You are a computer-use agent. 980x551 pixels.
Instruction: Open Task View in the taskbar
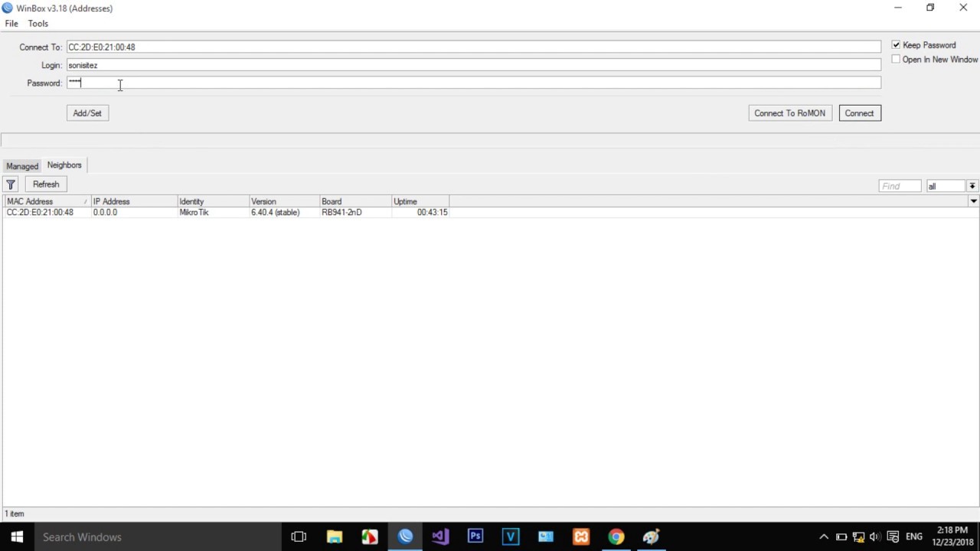click(x=299, y=536)
